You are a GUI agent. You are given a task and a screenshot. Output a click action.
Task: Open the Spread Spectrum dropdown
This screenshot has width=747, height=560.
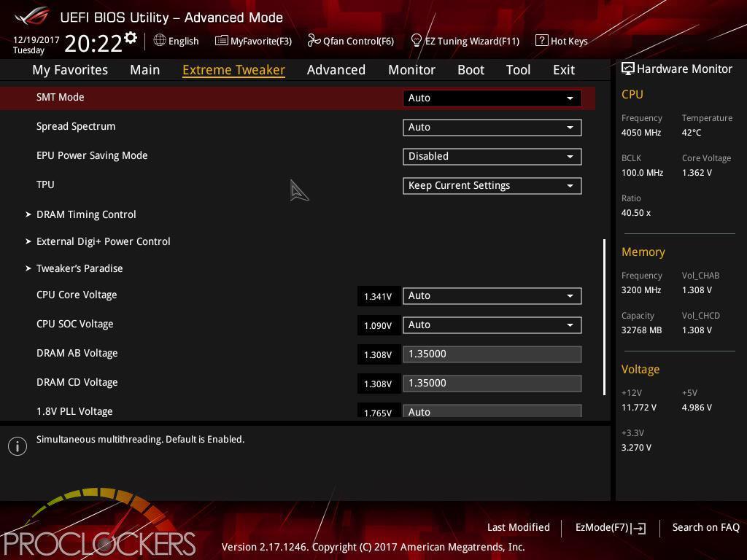coord(492,127)
